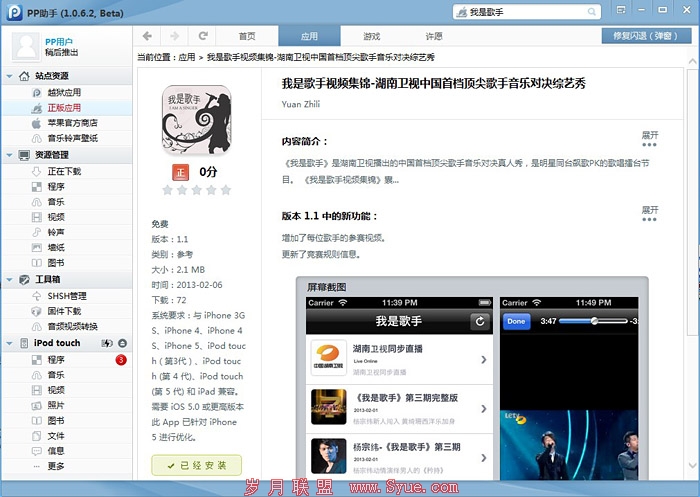
Task: Click the 我是歌手 app icon image
Action: pyautogui.click(x=196, y=120)
